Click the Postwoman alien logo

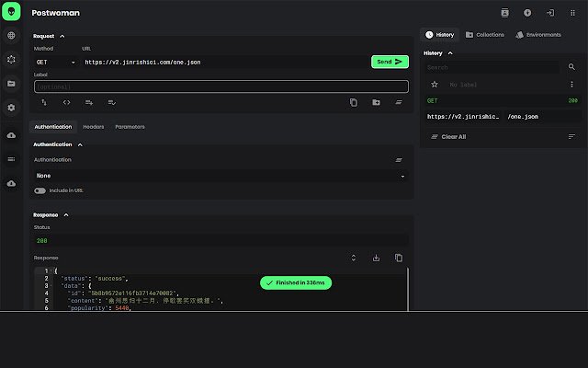11,11
